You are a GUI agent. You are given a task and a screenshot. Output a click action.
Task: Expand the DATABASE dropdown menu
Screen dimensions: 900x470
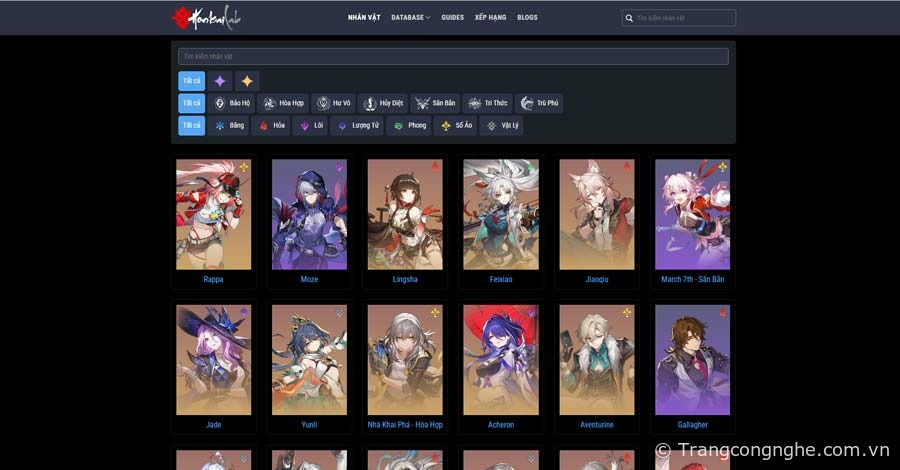click(410, 18)
